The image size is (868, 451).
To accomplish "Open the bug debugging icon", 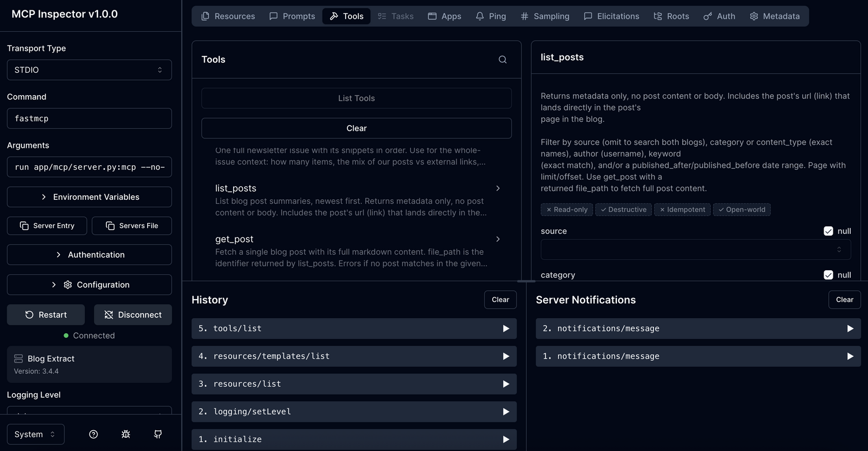I will click(126, 434).
